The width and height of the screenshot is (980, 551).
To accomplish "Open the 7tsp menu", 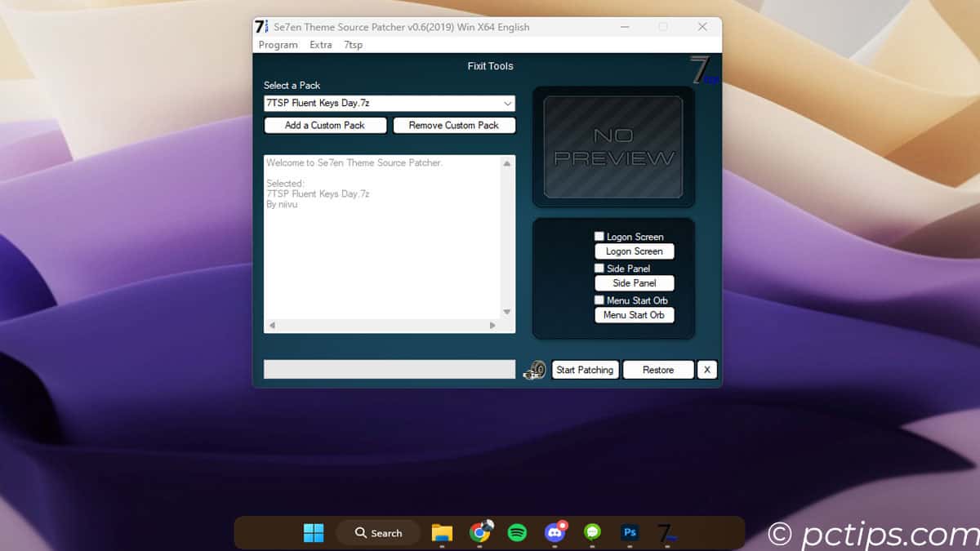I will click(353, 45).
